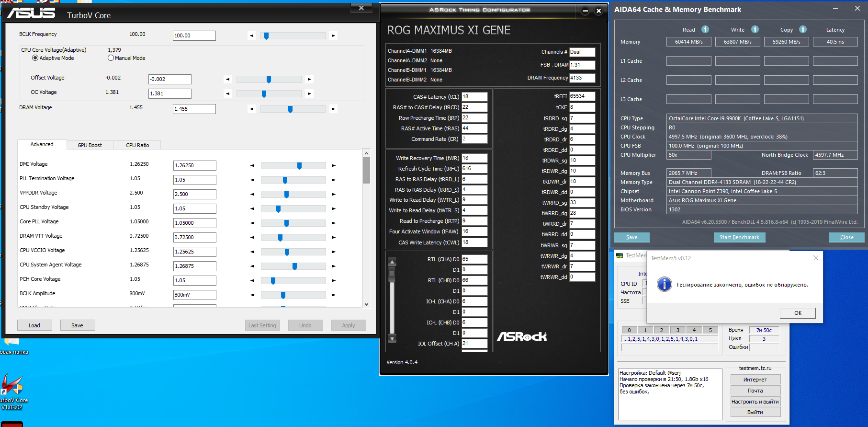868x427 pixels.
Task: Click Save in TurboV Core
Action: [78, 325]
